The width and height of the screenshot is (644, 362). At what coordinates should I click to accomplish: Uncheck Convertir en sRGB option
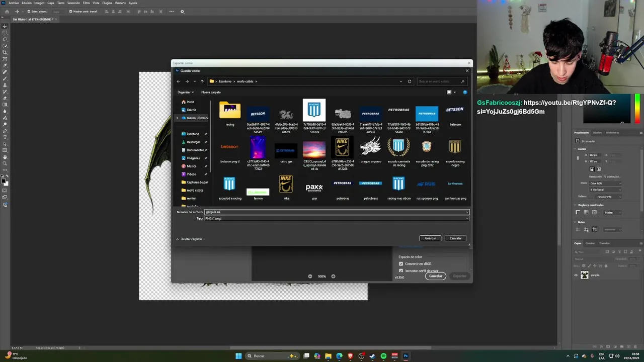point(401,264)
